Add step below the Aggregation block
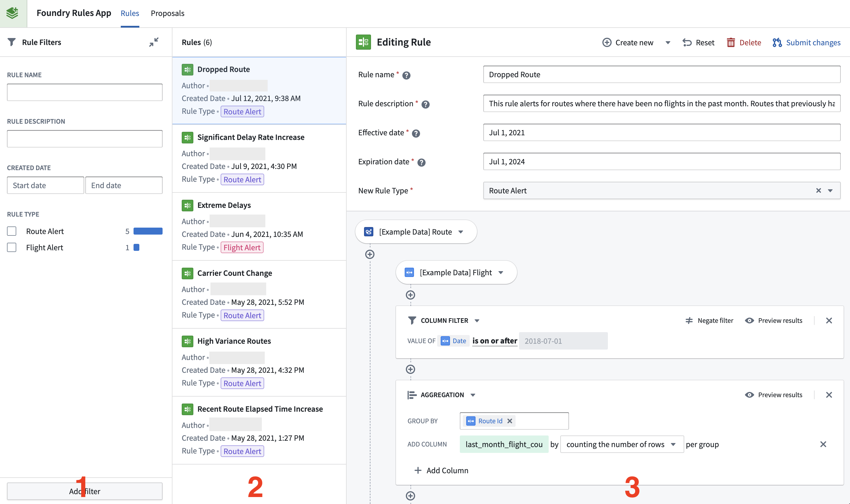Viewport: 850px width, 504px height. [x=410, y=496]
